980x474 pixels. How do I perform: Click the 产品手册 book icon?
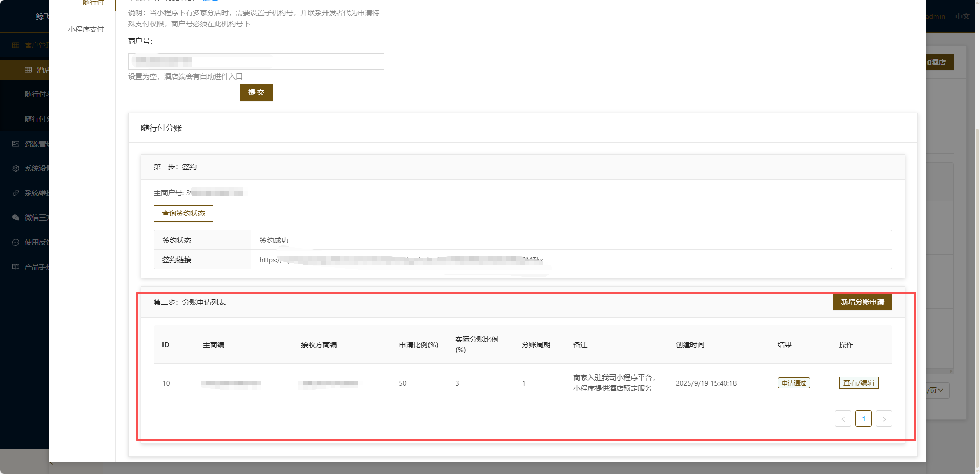coord(16,267)
